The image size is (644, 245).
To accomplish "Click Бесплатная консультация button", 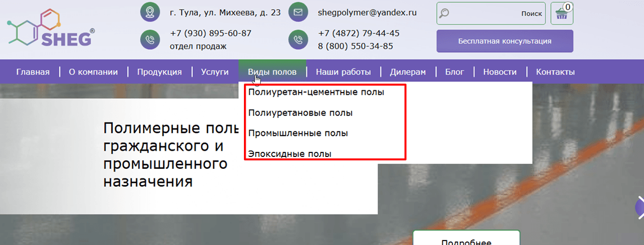I will point(505,41).
